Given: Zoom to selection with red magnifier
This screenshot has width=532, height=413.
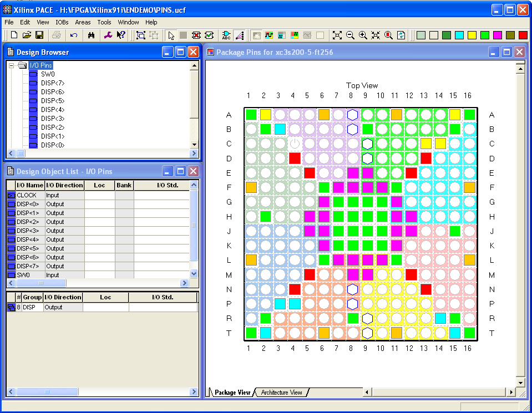Looking at the screenshot, I should pyautogui.click(x=388, y=35).
